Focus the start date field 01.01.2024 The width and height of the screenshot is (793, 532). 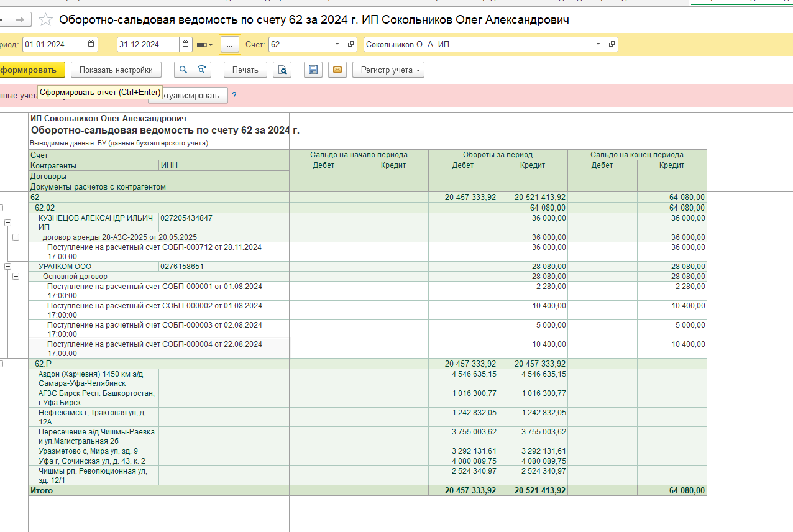click(53, 45)
